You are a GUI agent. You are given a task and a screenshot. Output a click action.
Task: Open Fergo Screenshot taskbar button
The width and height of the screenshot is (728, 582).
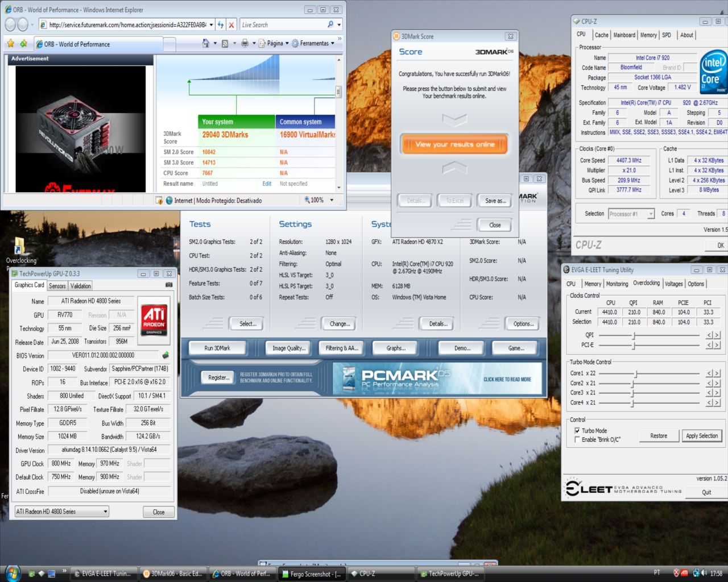312,573
